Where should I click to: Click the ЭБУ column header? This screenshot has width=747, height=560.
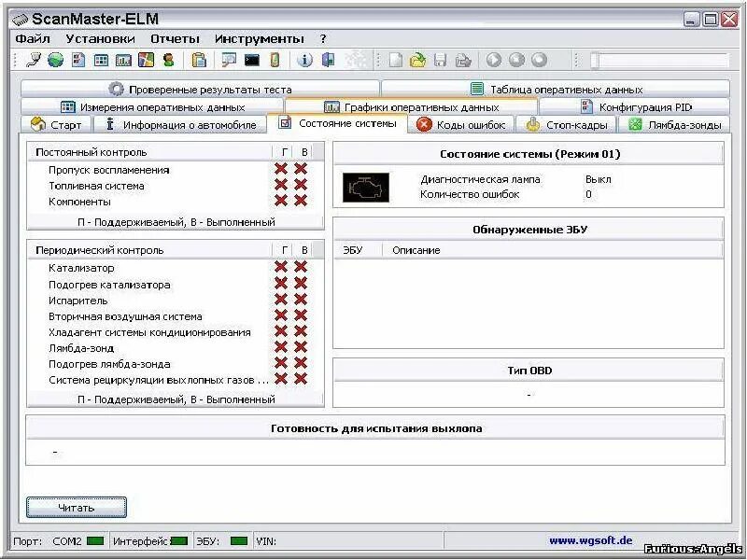click(358, 250)
